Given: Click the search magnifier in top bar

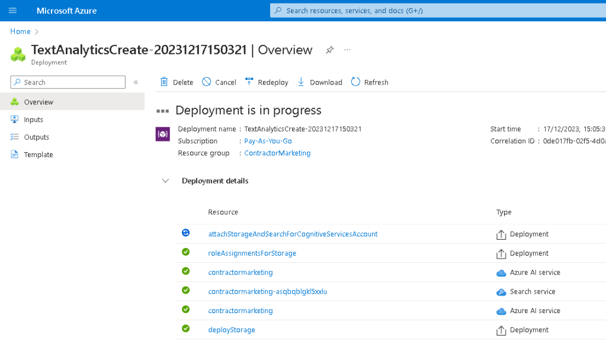Looking at the screenshot, I should 278,11.
